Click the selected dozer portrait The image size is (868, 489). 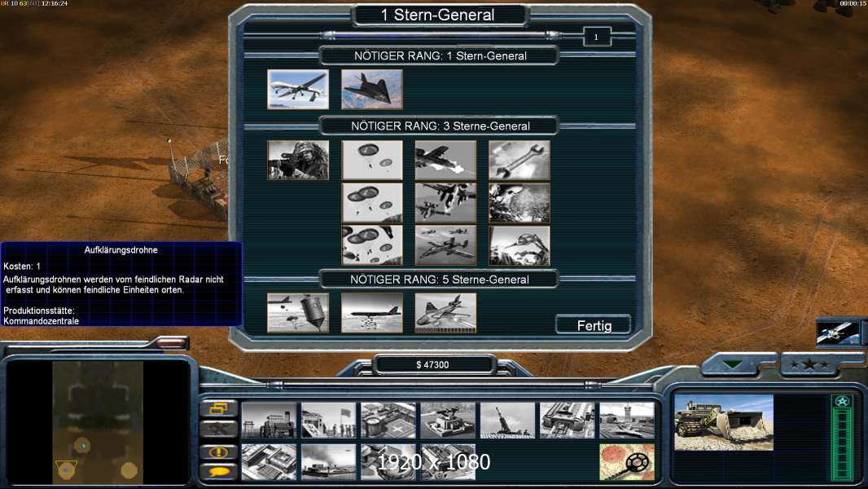point(724,422)
